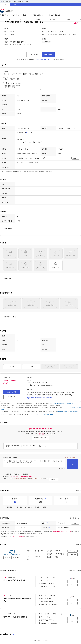Screen dimensions: 81x644
Task: Click the 필기 screening step icon
Action: tap(50, 367)
